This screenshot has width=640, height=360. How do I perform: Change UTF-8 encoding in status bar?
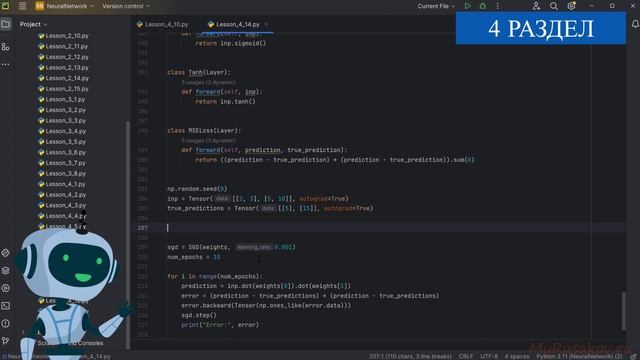(489, 356)
